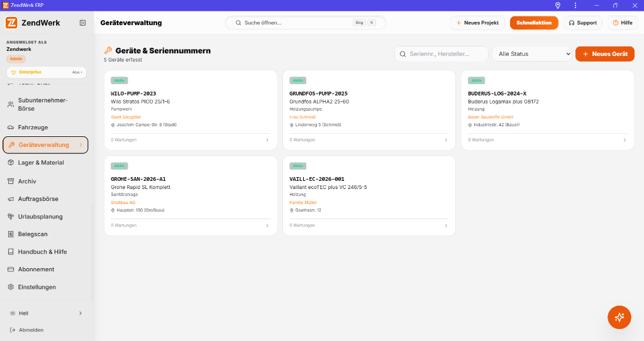Select the Grohe Rapid SL Komplett text
Image resolution: width=644 pixels, height=341 pixels.
pos(140,187)
